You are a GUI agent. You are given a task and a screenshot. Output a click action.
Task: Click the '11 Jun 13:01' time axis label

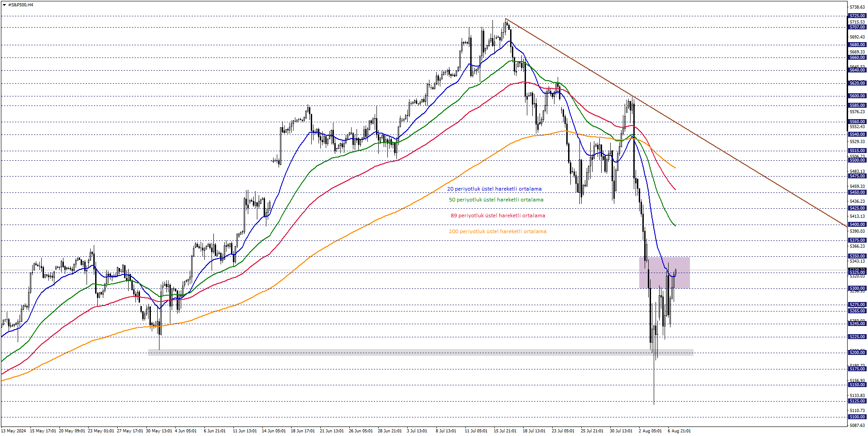pos(245,431)
